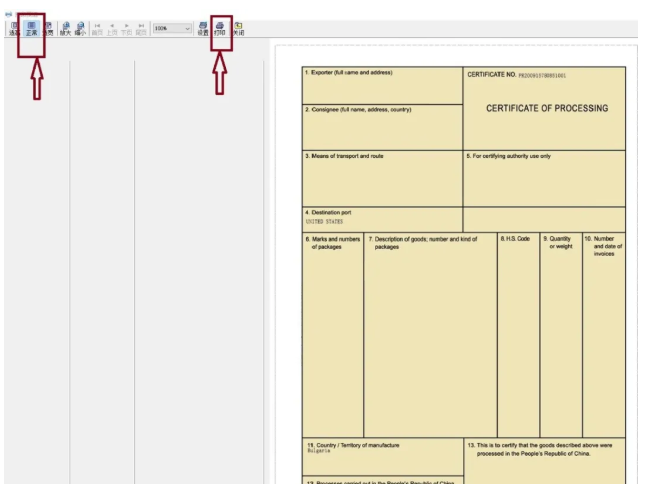Click the Consignee field box
645x494 pixels.
click(382, 127)
